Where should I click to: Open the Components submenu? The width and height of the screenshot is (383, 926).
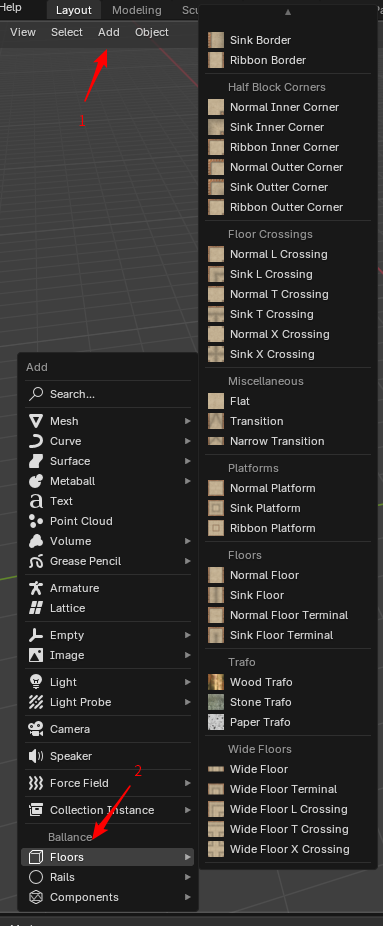click(x=108, y=897)
